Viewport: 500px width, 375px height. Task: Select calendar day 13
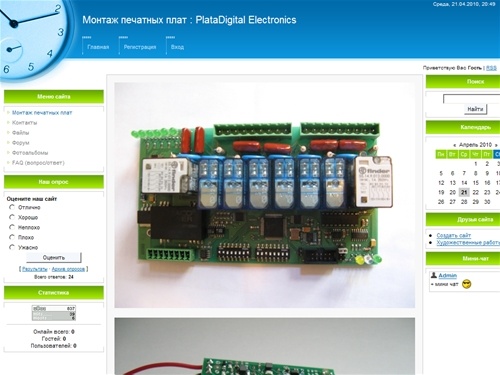pos(453,183)
